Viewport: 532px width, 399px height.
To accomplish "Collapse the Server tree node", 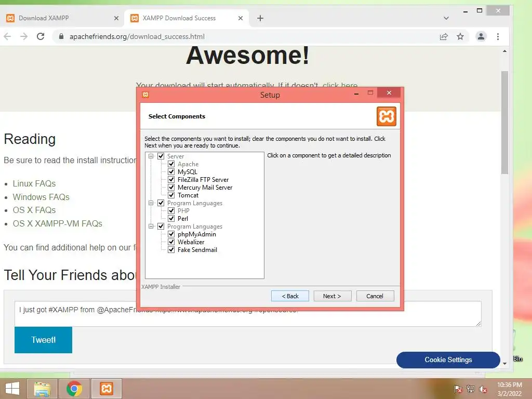I will point(151,156).
